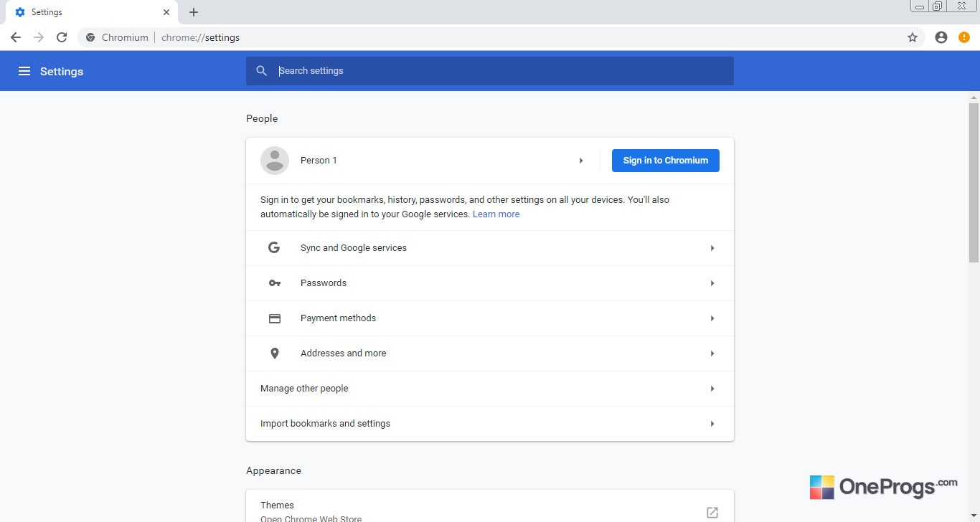The width and height of the screenshot is (980, 522).
Task: Click the Themes label
Action: pyautogui.click(x=277, y=506)
